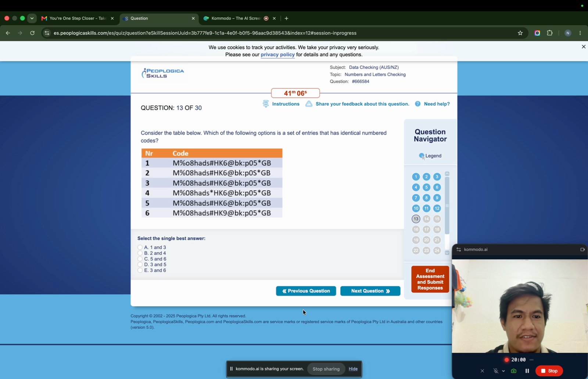588x379 pixels.
Task: Open the Chrome three-dot menu
Action: 580,33
